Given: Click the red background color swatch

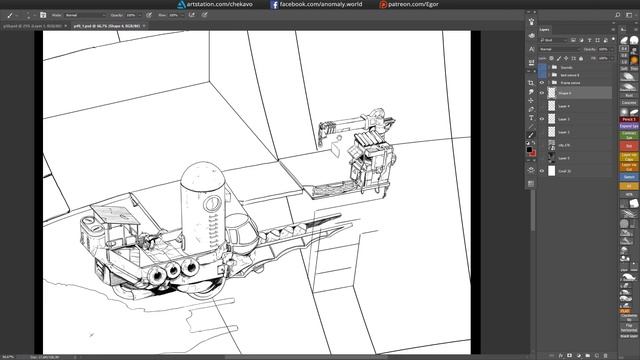Looking at the screenshot, I should [534, 153].
